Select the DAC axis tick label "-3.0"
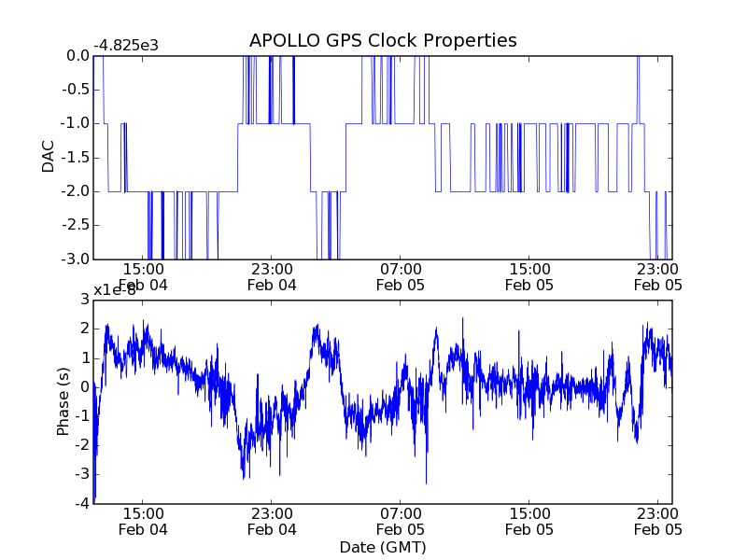 click(x=76, y=259)
